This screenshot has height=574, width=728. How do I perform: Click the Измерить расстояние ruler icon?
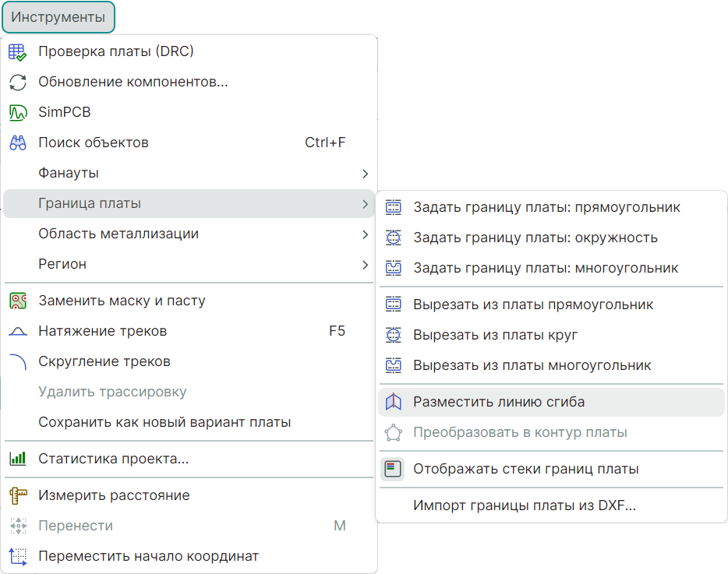[17, 495]
